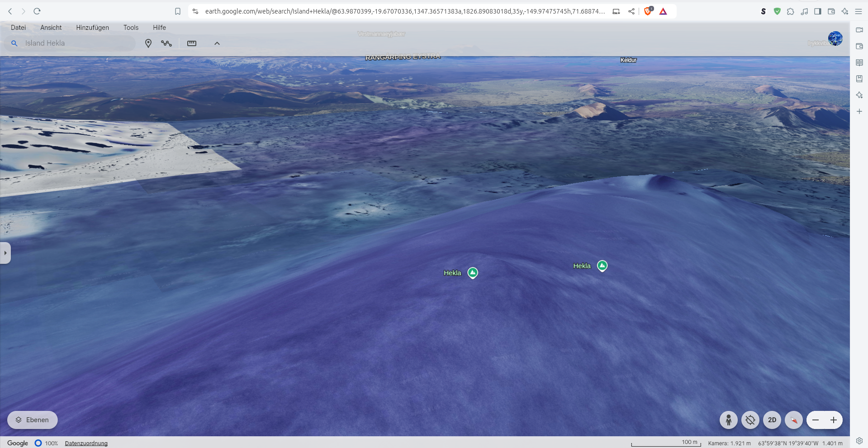Click the compass to reset north
This screenshot has width=868, height=448.
click(794, 420)
